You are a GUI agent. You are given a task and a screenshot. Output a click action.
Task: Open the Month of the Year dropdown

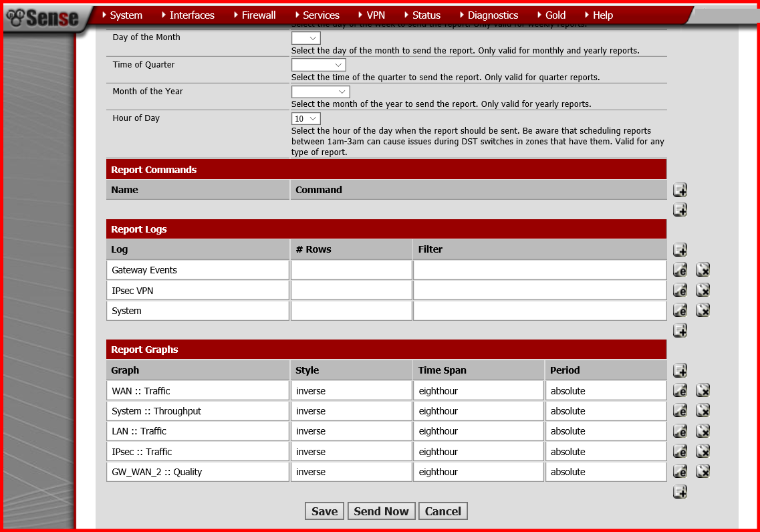pos(320,92)
